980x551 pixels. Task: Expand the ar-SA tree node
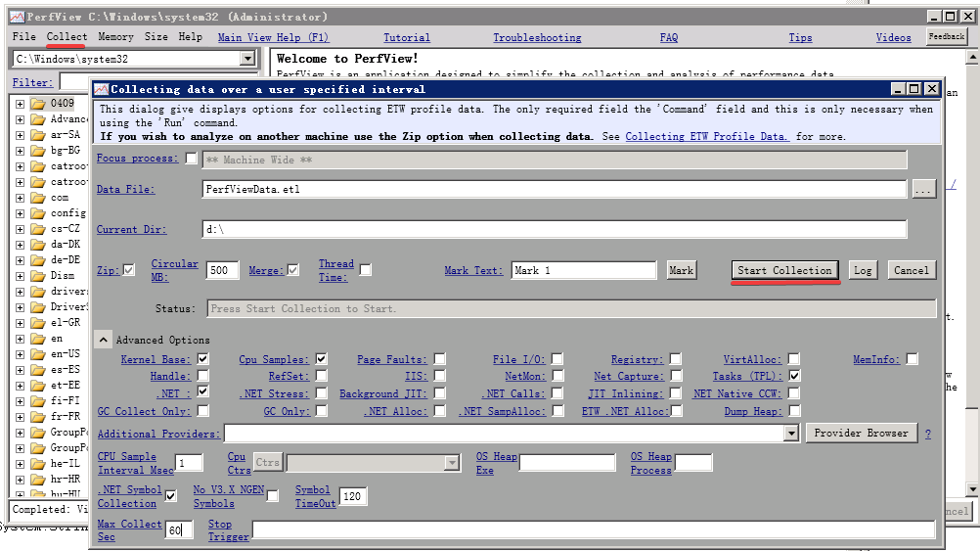20,135
